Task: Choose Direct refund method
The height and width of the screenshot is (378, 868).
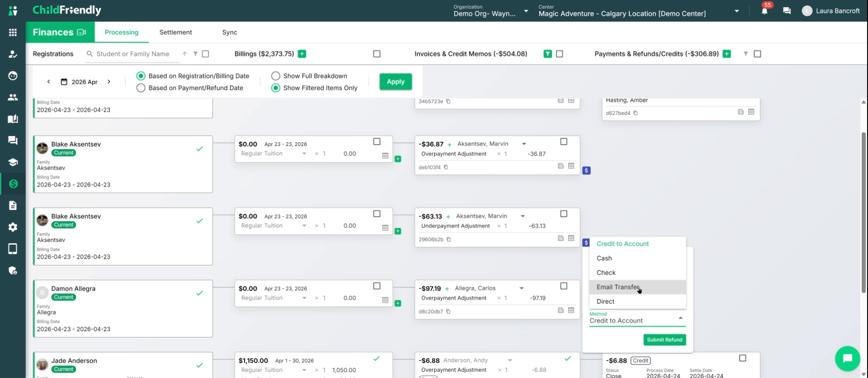Action: [x=637, y=302]
